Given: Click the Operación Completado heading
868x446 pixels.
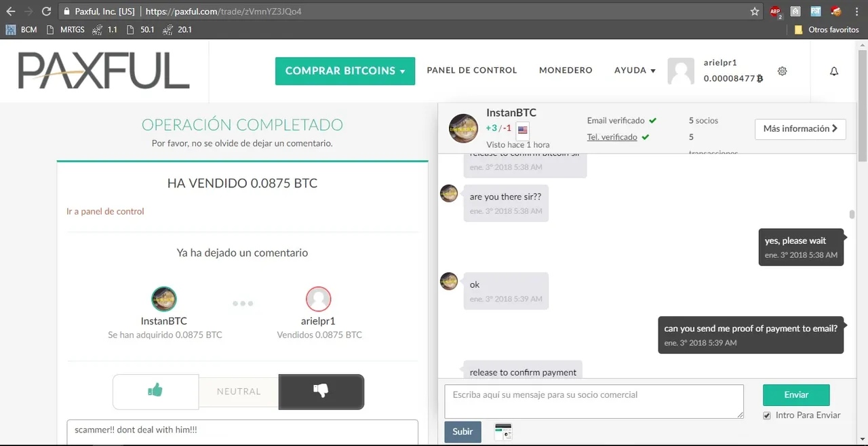Looking at the screenshot, I should click(x=242, y=125).
